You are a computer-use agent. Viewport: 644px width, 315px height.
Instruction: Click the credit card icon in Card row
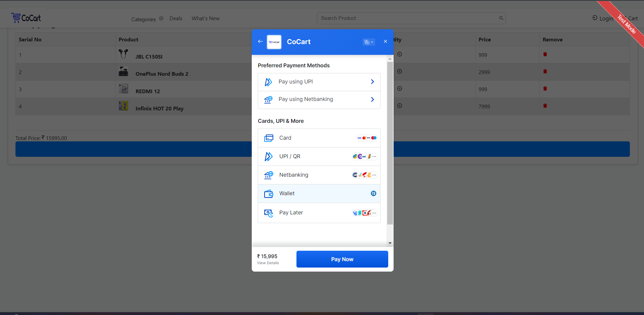(x=269, y=138)
